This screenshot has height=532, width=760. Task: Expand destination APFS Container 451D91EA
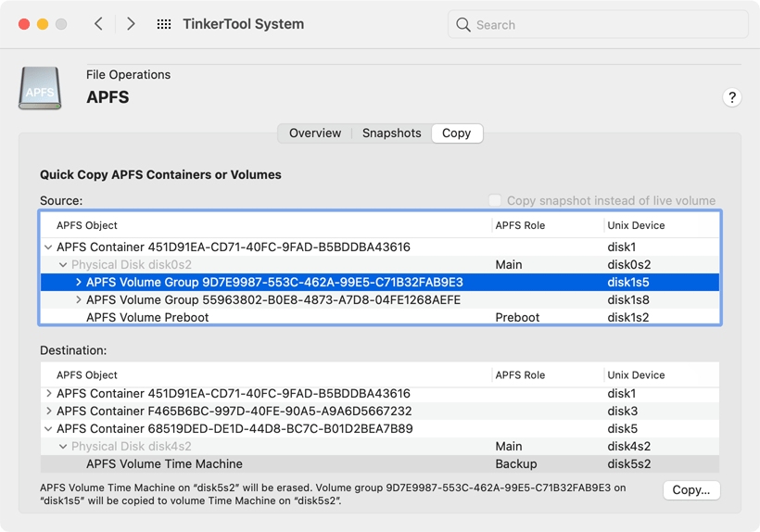tap(48, 393)
